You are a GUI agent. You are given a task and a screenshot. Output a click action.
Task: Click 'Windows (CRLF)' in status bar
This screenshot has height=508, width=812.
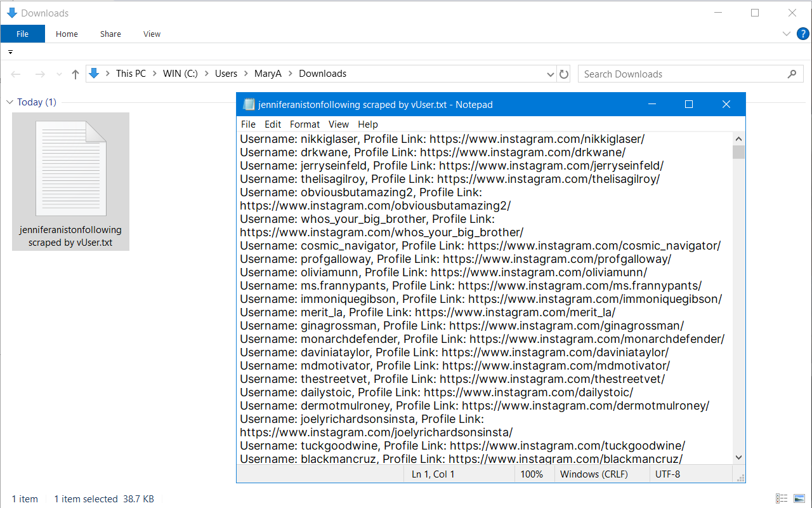[x=594, y=474]
